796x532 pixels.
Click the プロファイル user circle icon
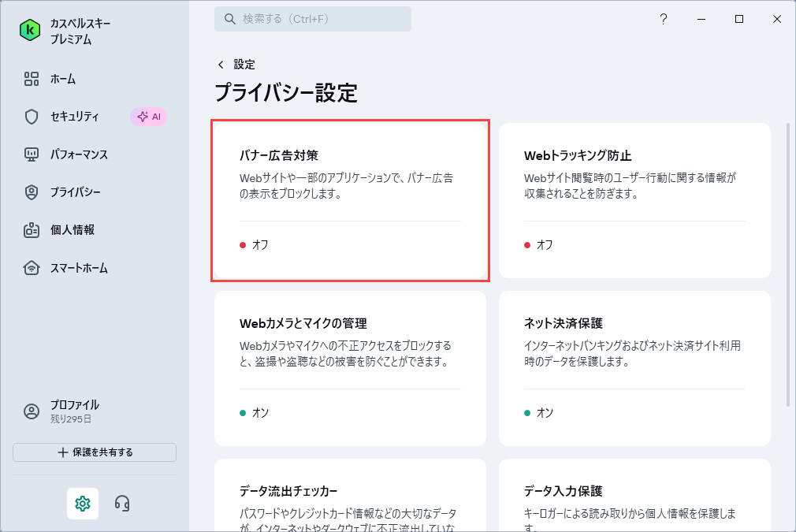click(x=32, y=411)
